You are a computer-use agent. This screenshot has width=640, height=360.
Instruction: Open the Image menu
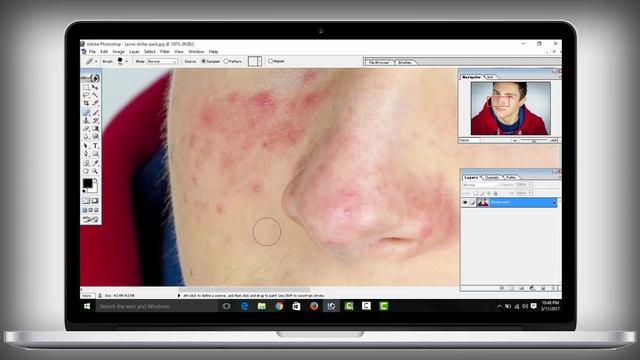118,52
